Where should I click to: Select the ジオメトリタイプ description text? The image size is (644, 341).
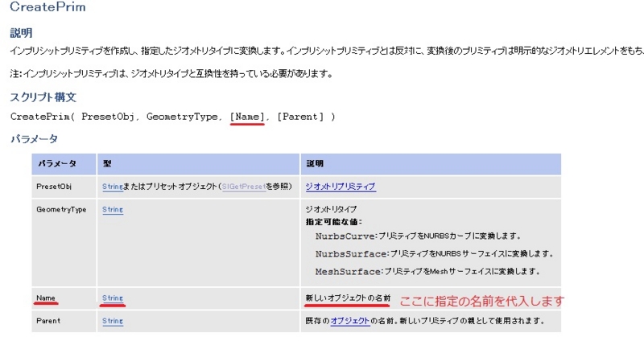331,209
